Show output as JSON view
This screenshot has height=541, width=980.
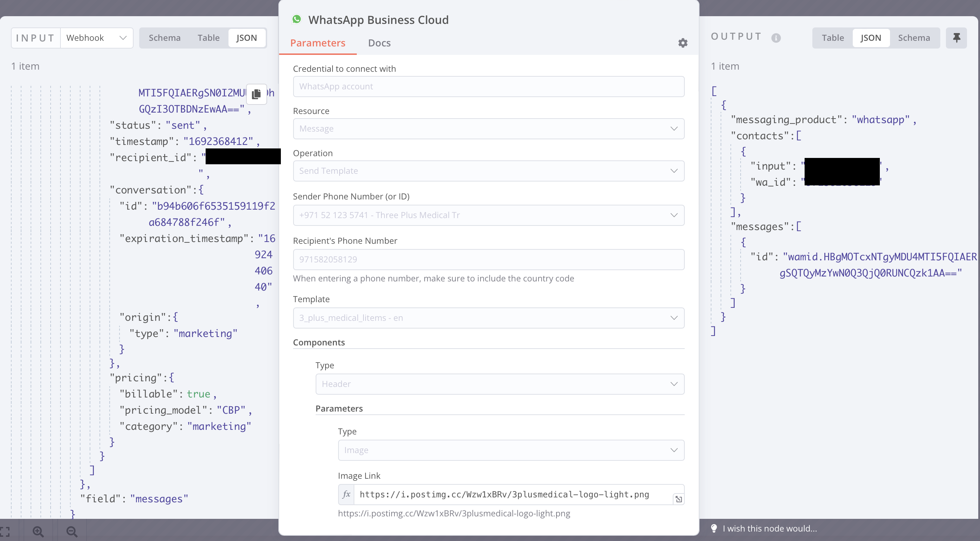(871, 38)
